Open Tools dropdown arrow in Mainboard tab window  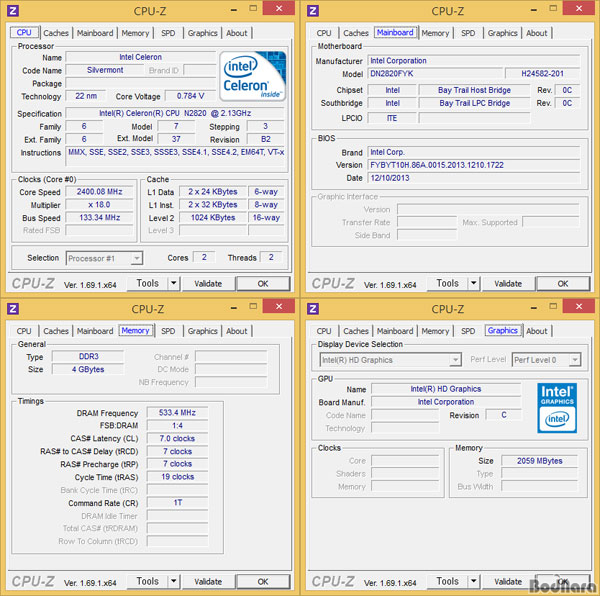(474, 283)
